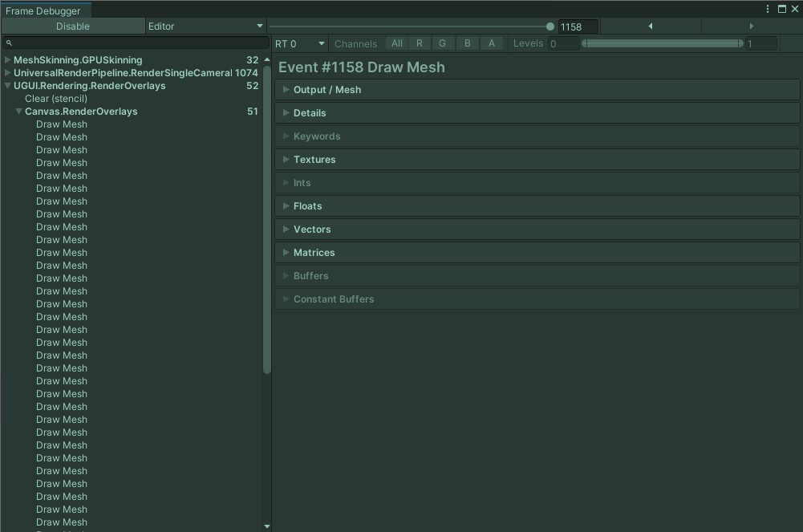Select the Clear (stencil) event
The image size is (803, 532).
click(x=56, y=99)
